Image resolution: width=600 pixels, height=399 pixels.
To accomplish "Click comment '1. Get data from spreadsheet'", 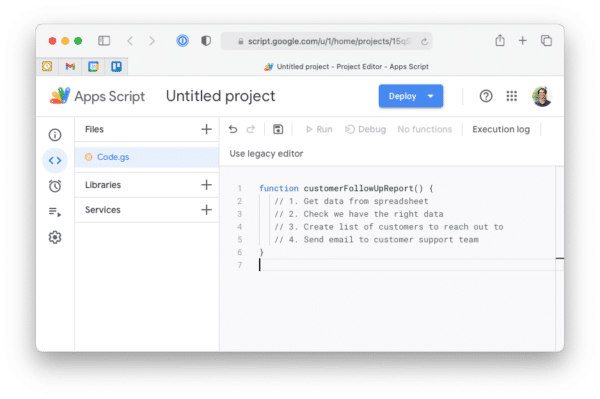I will (351, 201).
